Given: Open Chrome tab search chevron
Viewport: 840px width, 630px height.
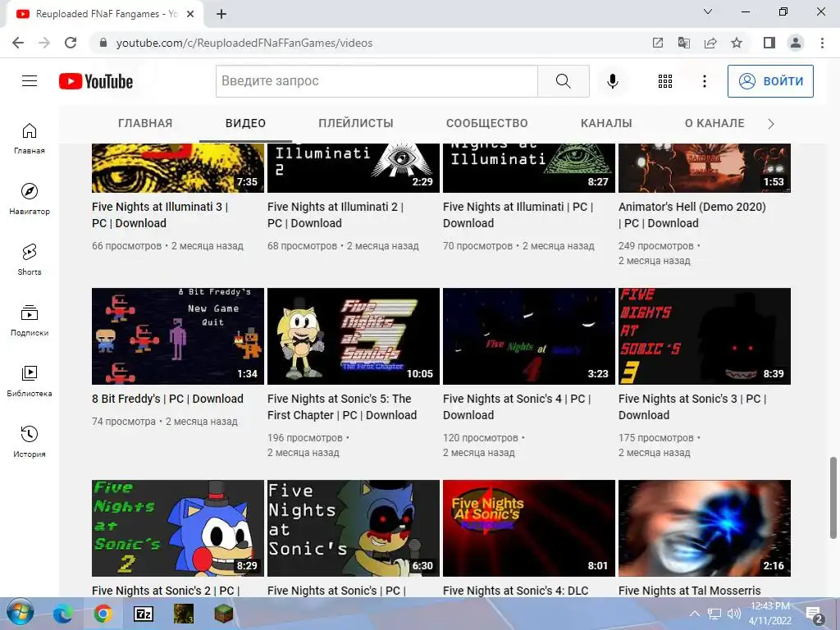Looking at the screenshot, I should pyautogui.click(x=708, y=11).
